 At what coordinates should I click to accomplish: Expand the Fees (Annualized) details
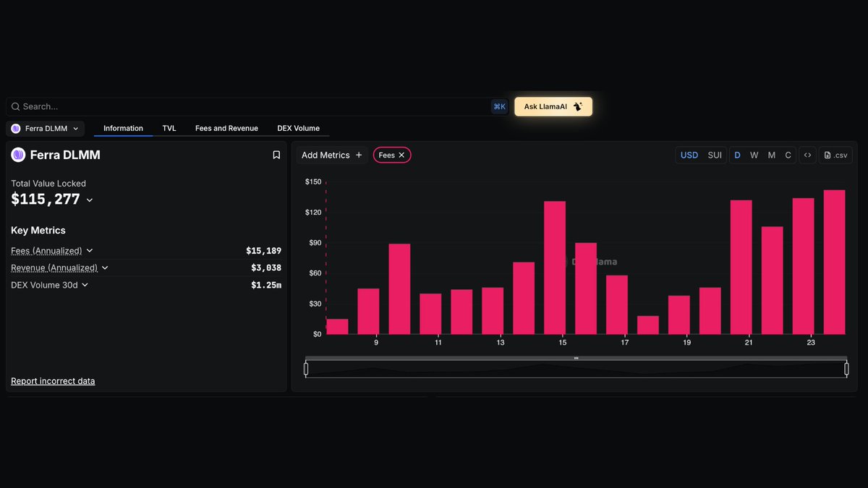pyautogui.click(x=90, y=250)
